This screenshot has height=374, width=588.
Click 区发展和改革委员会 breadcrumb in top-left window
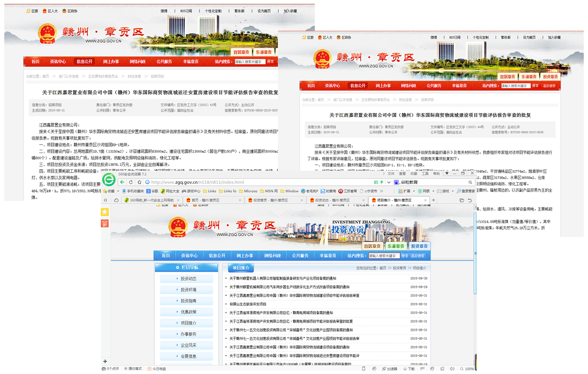103,76
